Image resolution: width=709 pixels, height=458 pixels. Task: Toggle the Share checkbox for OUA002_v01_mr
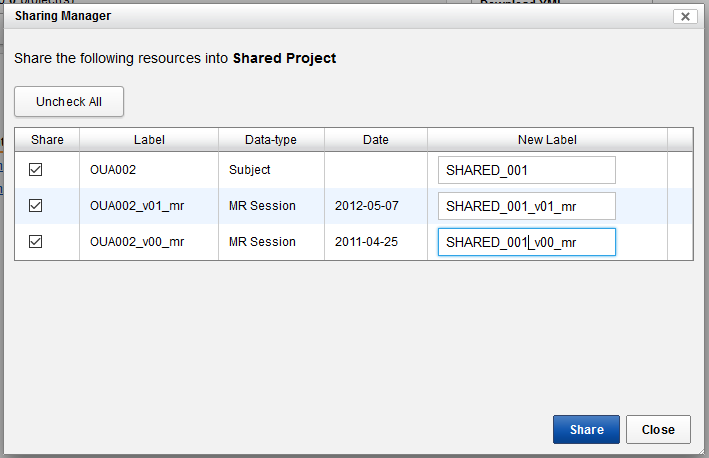click(36, 206)
